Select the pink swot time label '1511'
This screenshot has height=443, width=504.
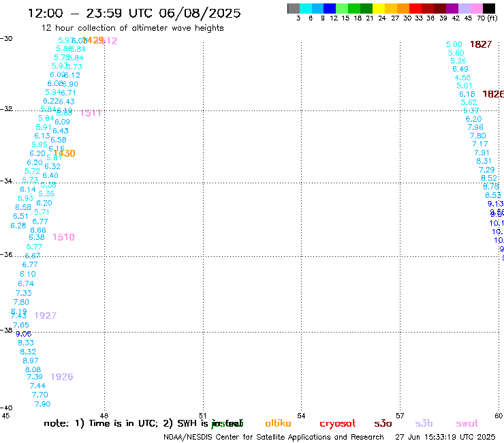91,113
